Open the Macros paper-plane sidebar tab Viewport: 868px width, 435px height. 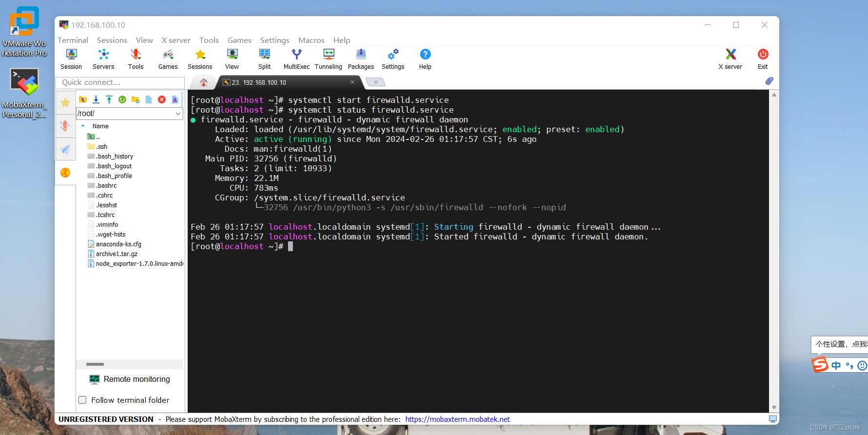pyautogui.click(x=65, y=149)
